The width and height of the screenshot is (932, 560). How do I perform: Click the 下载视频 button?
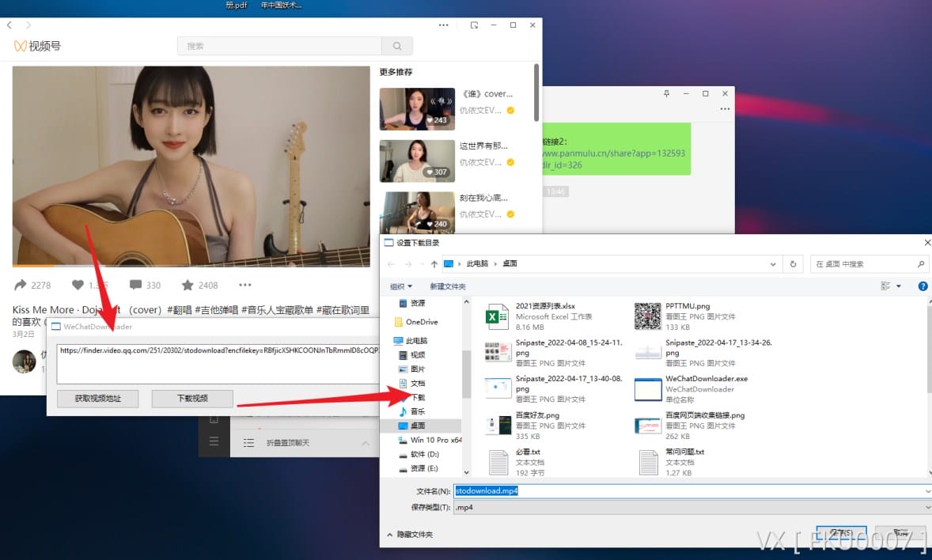[192, 399]
